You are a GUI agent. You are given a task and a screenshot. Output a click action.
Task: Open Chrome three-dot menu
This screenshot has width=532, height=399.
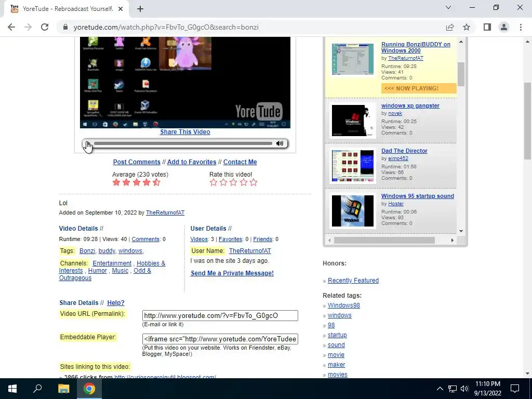pos(521,27)
